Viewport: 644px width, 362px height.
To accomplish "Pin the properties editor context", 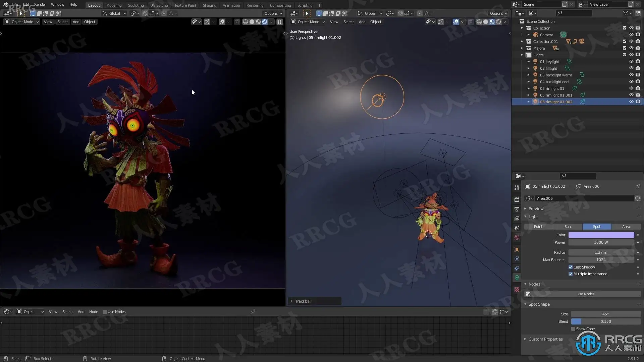I will [638, 186].
